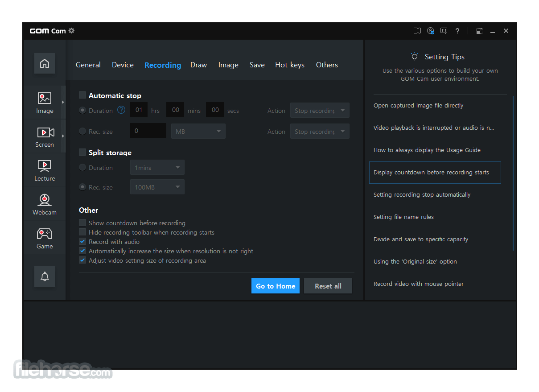The height and width of the screenshot is (392, 539).
Task: Click the Rec. size value field showing 0
Action: 148,131
